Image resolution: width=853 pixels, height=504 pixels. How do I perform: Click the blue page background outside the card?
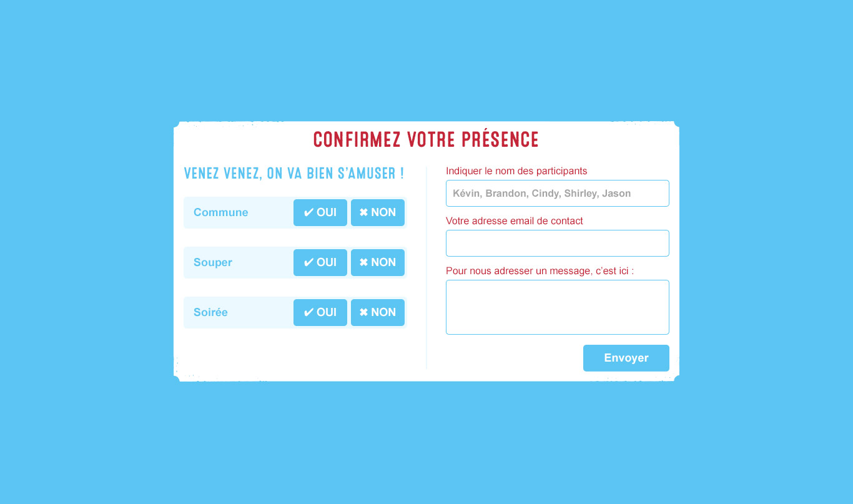pos(87,250)
